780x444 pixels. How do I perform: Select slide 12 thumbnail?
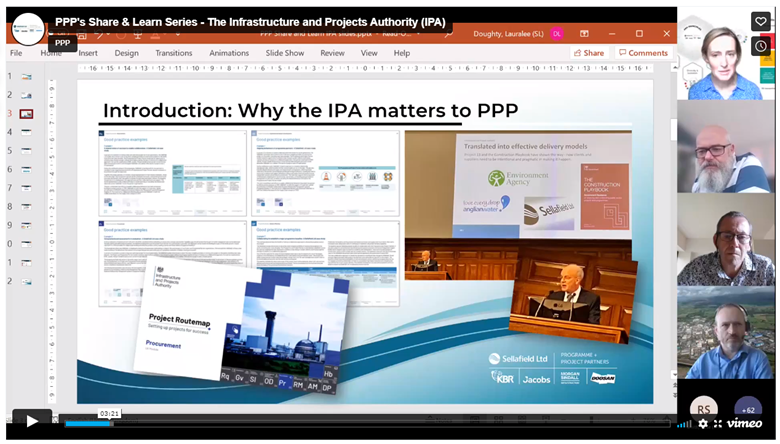[x=26, y=281]
